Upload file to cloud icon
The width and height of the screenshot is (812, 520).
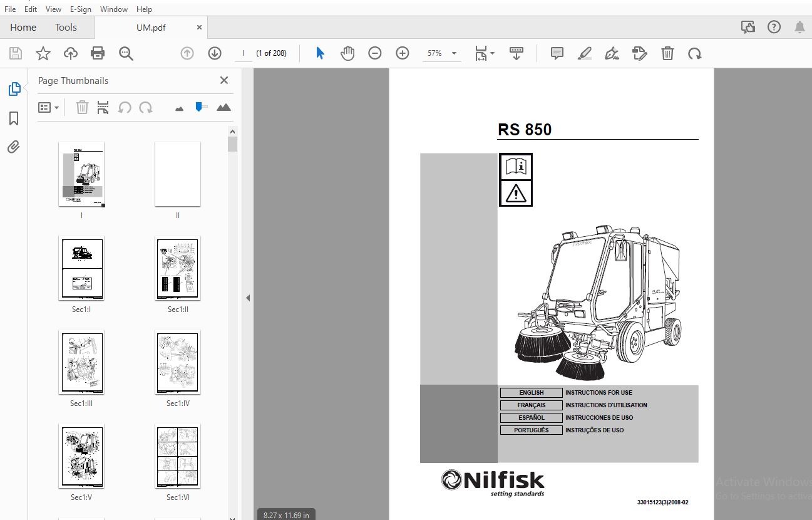click(x=71, y=53)
